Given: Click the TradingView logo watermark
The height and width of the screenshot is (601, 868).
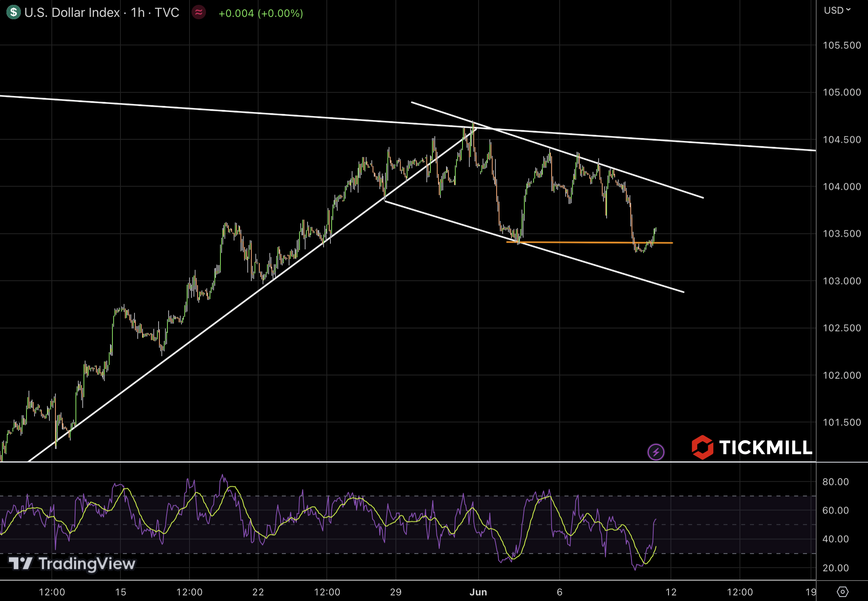Looking at the screenshot, I should point(72,564).
